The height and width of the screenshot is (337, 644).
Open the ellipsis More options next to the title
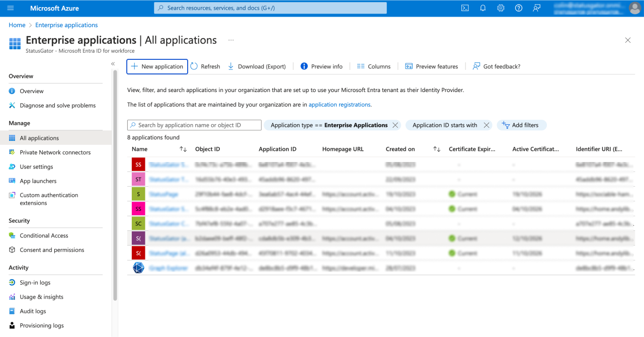[x=231, y=40]
